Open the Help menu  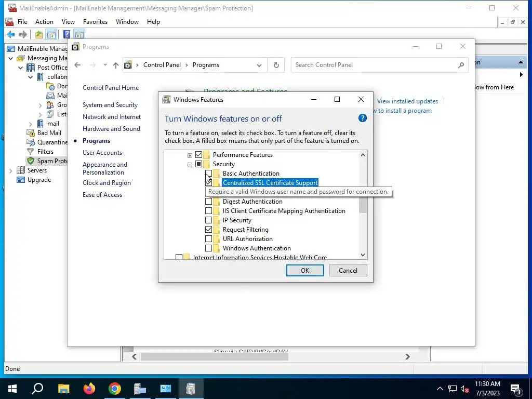153,22
